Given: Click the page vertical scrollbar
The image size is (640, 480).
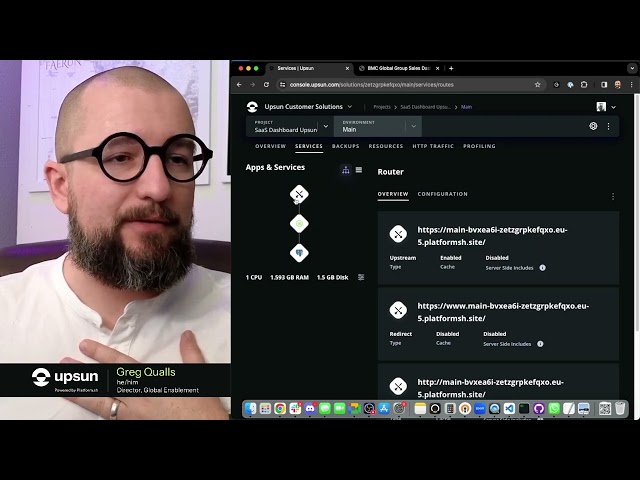Looking at the screenshot, I should (x=637, y=212).
